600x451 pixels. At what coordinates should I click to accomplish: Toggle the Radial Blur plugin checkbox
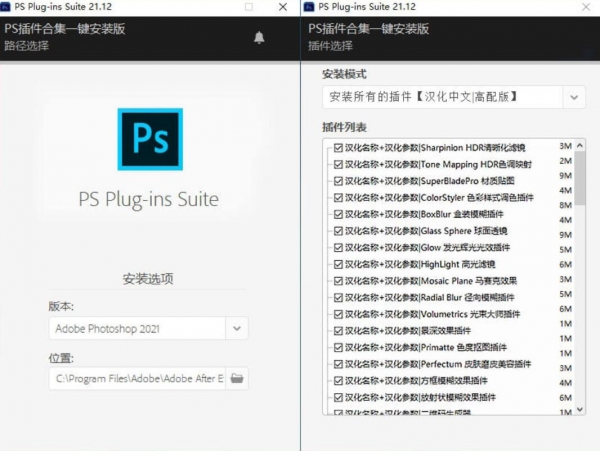tap(338, 298)
